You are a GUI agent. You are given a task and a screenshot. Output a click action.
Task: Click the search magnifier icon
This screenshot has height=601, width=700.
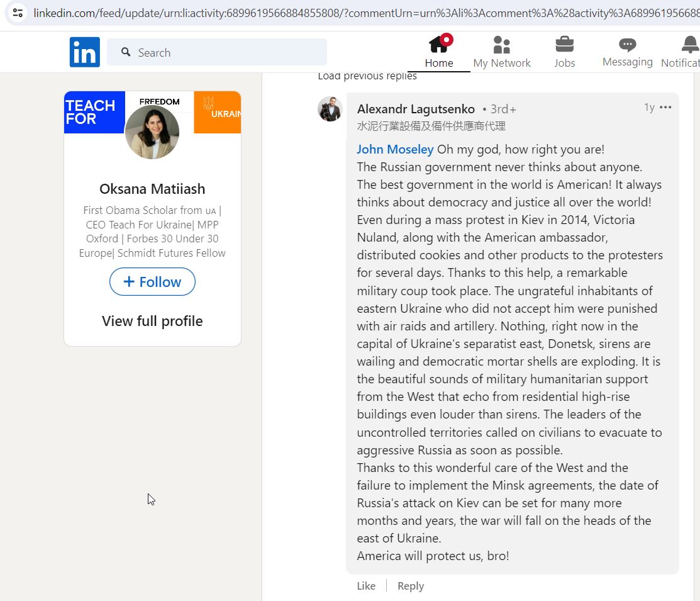click(x=126, y=52)
